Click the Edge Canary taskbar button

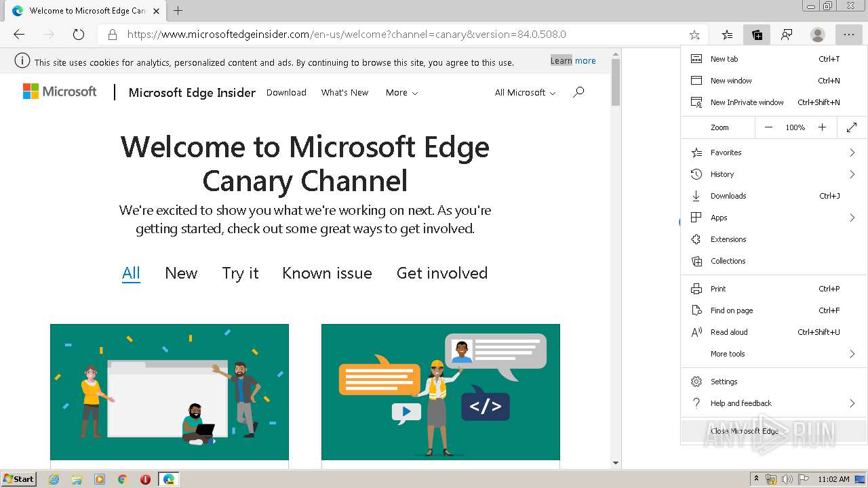pyautogui.click(x=168, y=479)
